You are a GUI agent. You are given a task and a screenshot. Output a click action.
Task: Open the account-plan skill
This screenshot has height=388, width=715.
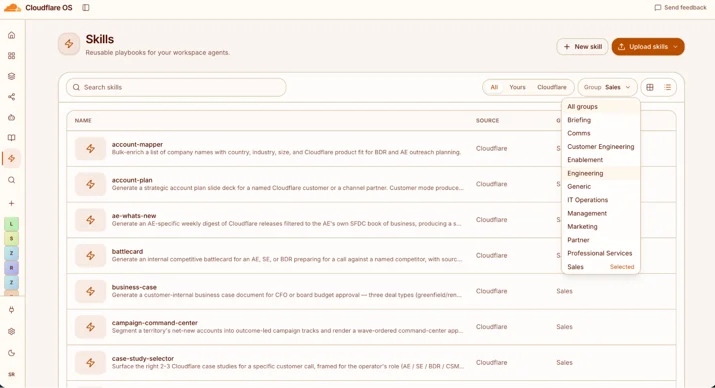[x=132, y=180]
